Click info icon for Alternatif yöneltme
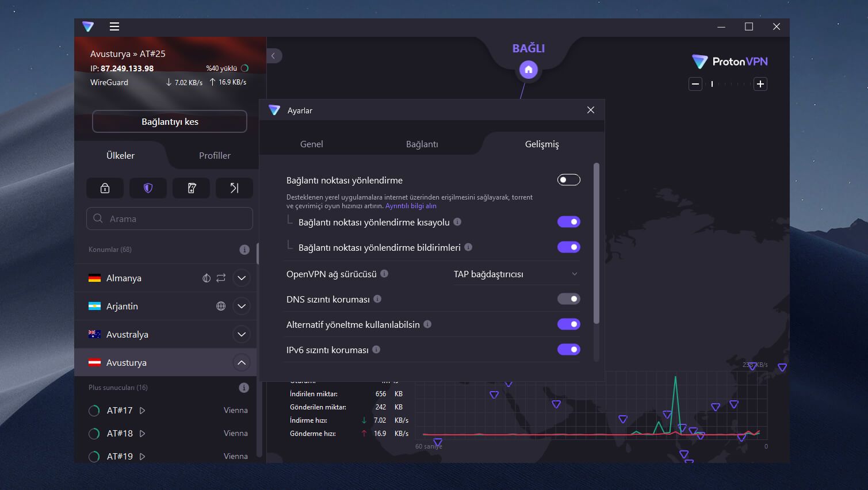The width and height of the screenshot is (868, 490). click(x=427, y=324)
